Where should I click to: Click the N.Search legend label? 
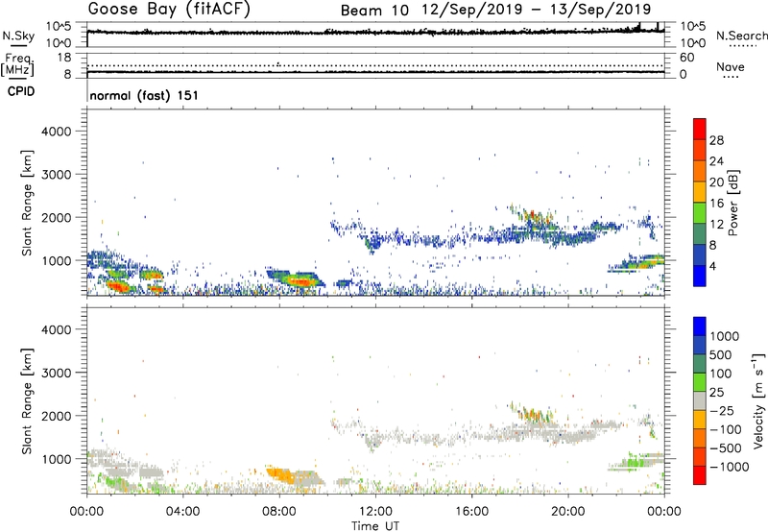pyautogui.click(x=741, y=36)
